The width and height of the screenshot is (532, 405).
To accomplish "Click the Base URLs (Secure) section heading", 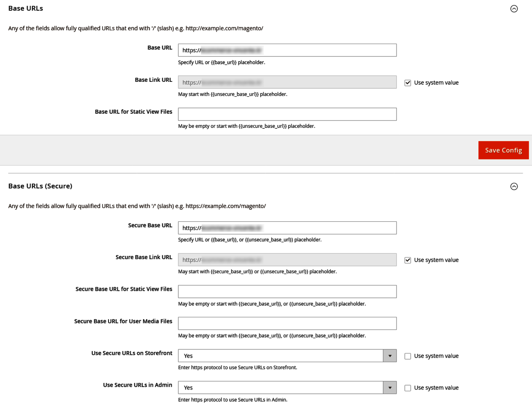I will coord(40,186).
